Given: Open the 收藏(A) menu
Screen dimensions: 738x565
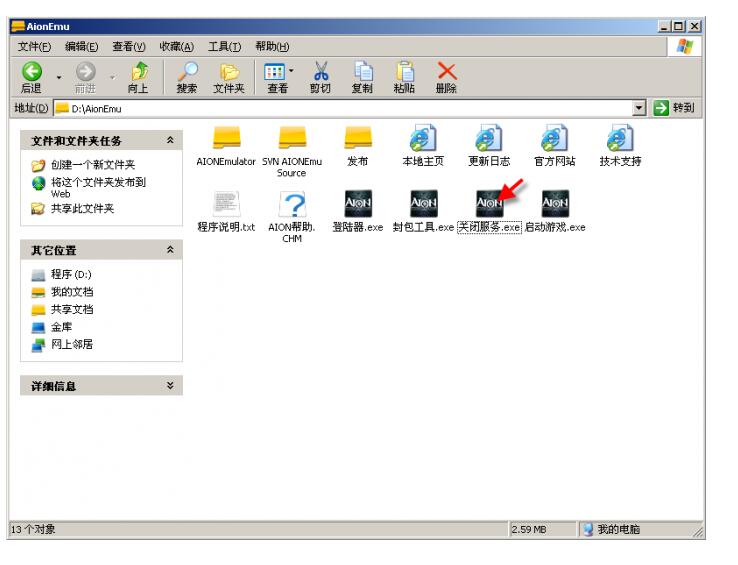Looking at the screenshot, I should (x=176, y=47).
